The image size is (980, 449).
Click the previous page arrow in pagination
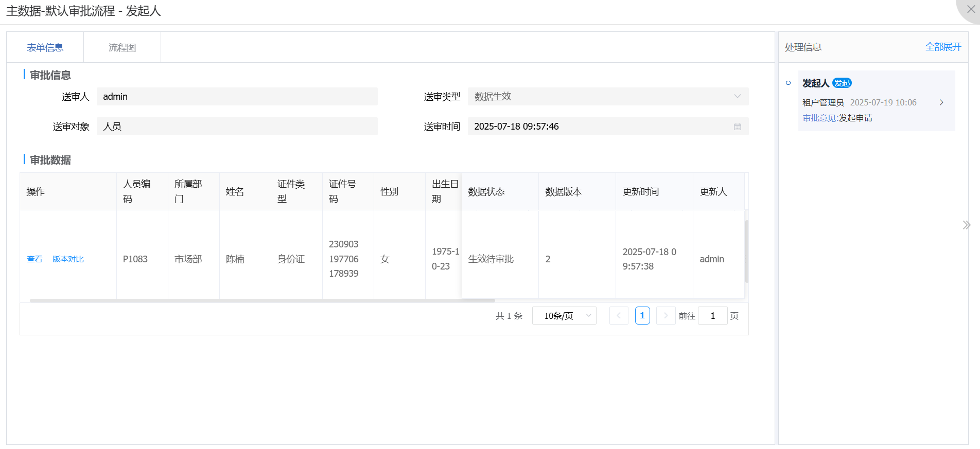618,316
